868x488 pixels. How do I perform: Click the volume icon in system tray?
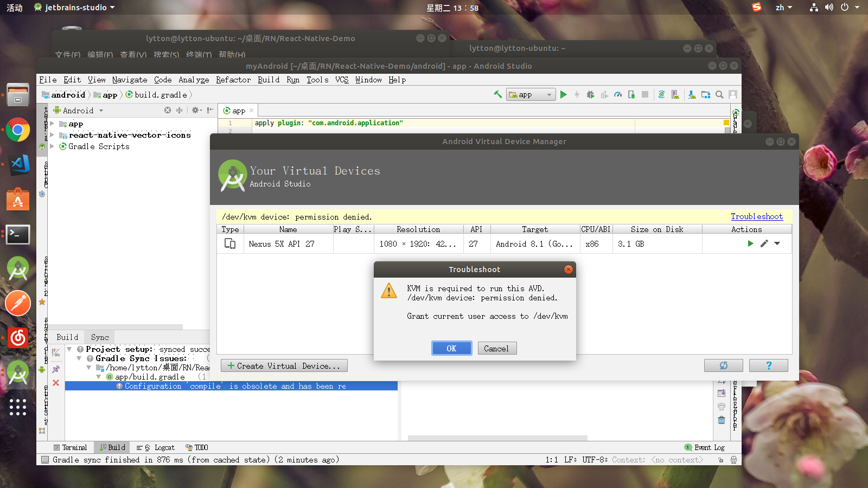(829, 8)
